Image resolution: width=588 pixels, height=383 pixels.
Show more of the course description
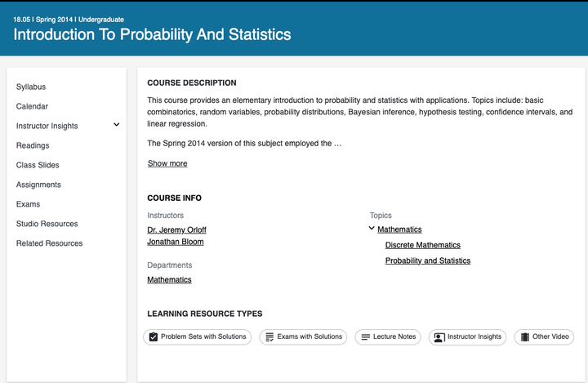[x=167, y=163]
